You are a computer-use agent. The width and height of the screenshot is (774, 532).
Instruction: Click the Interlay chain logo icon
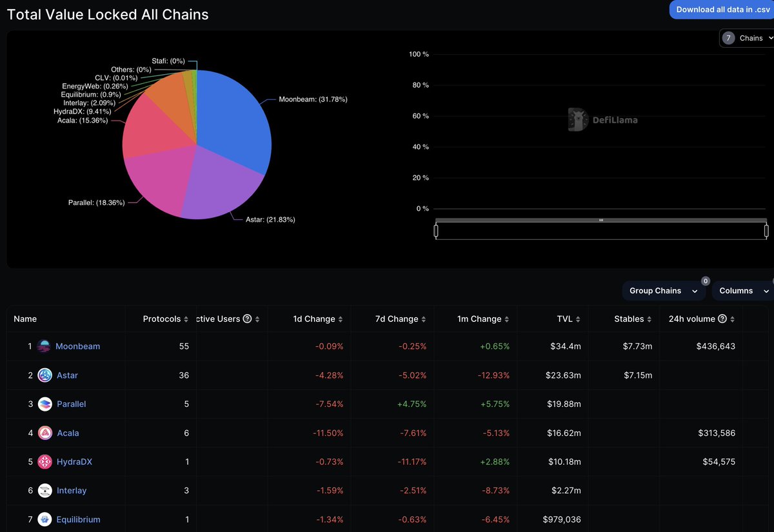point(45,491)
